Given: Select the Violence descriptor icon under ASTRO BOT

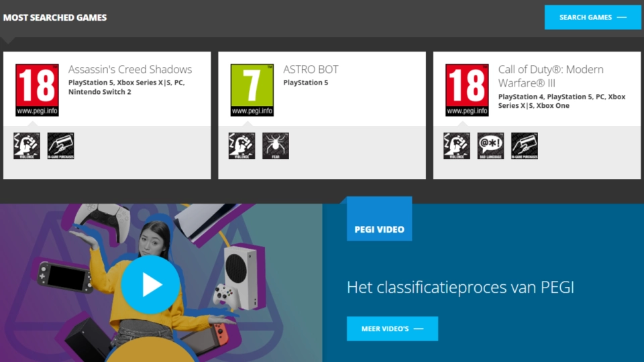Looking at the screenshot, I should (241, 145).
